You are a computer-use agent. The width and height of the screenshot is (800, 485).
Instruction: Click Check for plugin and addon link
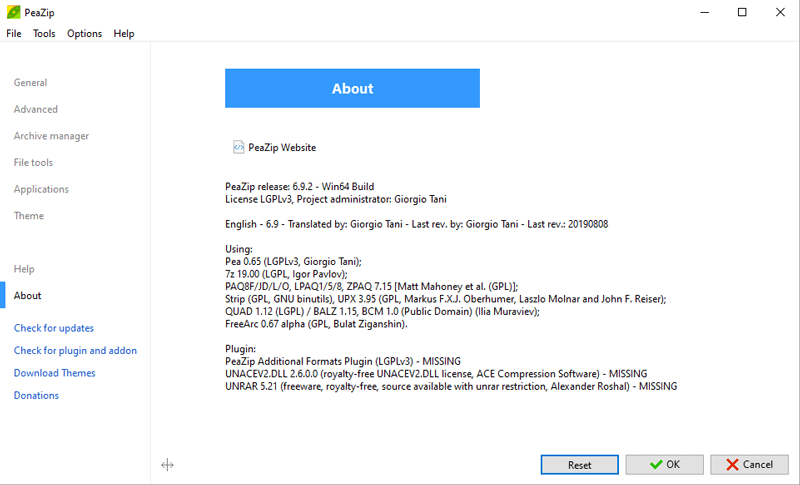(75, 350)
